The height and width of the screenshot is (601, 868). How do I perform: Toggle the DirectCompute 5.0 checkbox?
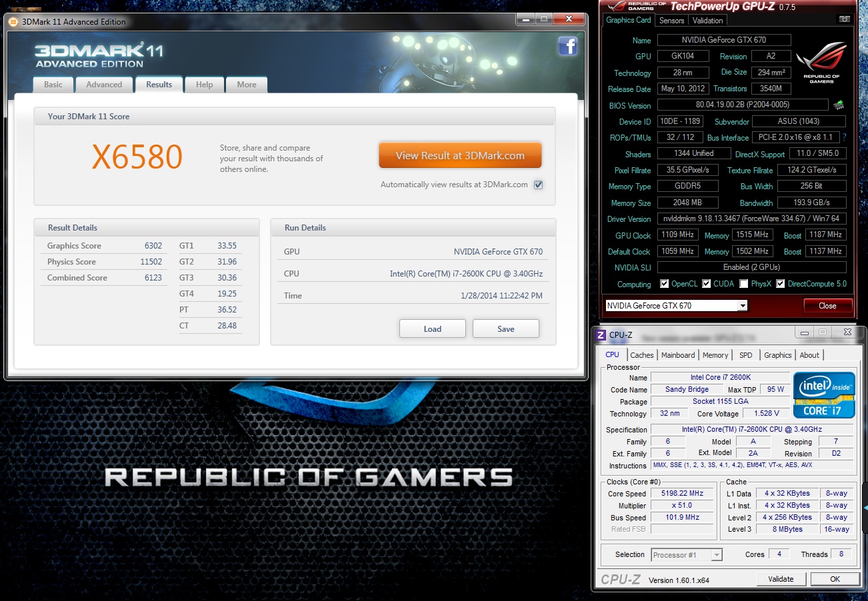click(x=780, y=284)
